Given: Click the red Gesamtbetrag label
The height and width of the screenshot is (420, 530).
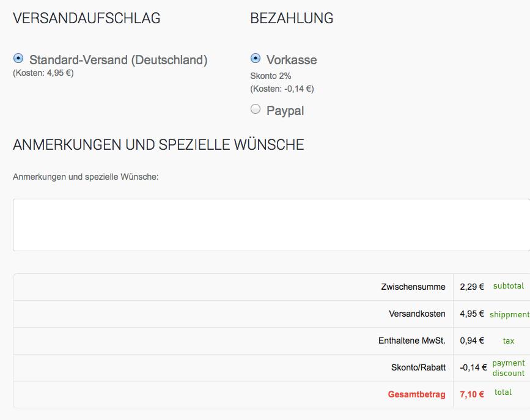Looking at the screenshot, I should 416,394.
